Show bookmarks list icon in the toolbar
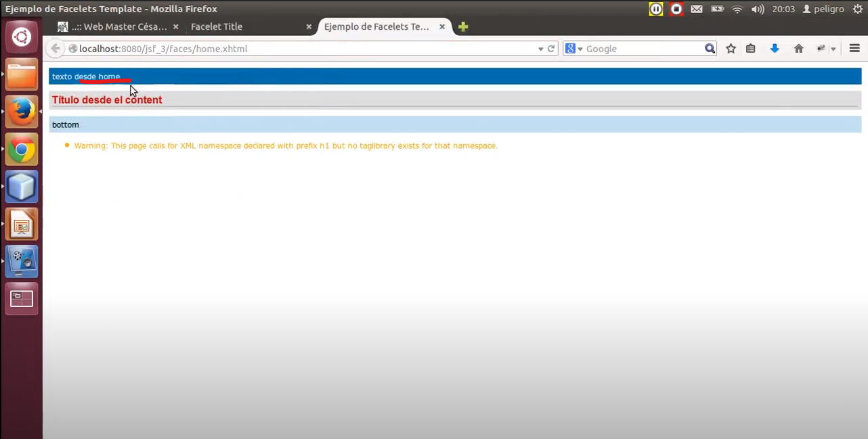The width and height of the screenshot is (868, 439). point(751,49)
